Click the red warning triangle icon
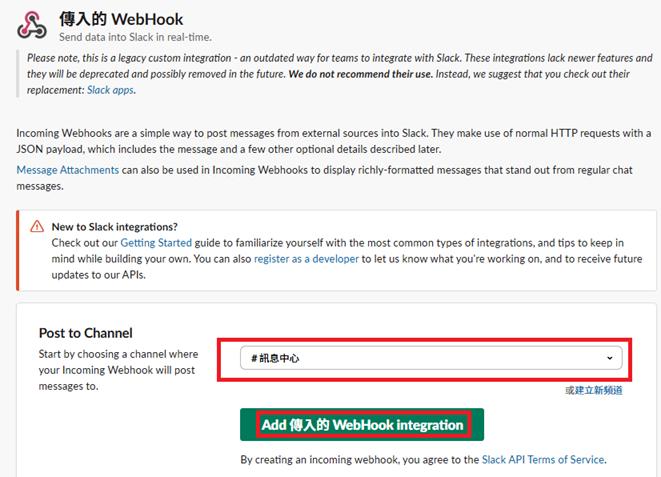The width and height of the screenshot is (661, 477). click(37, 227)
